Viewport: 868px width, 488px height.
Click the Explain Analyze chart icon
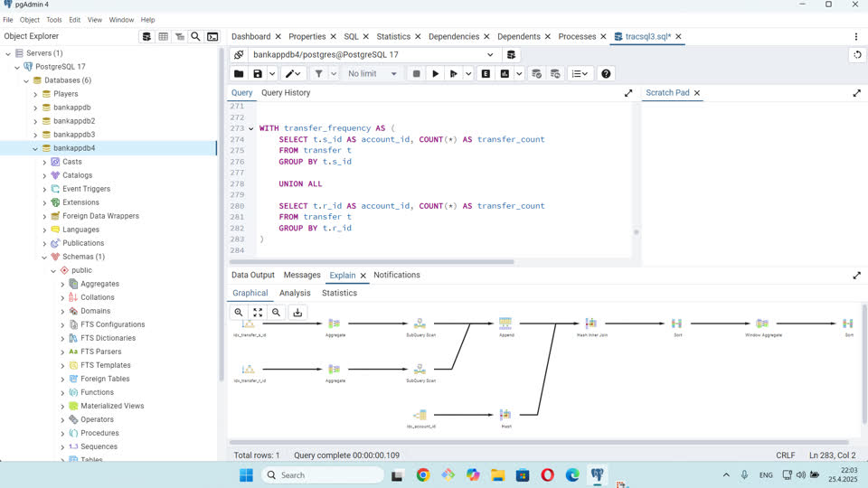505,73
